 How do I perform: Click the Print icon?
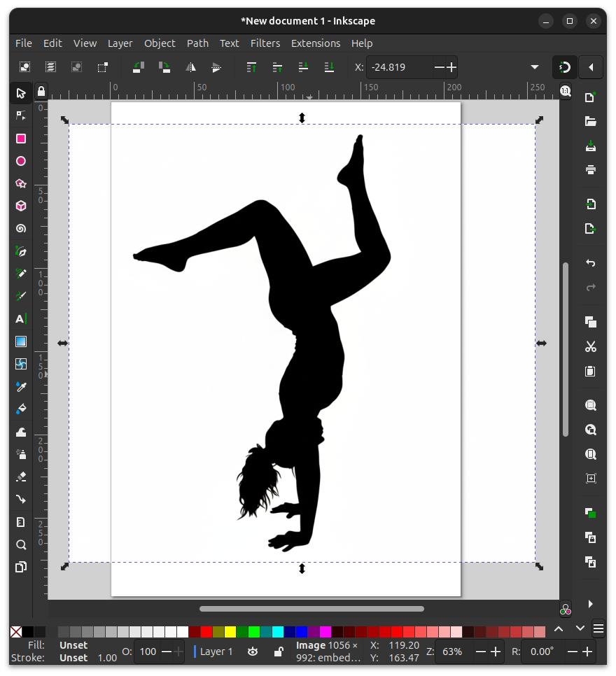(591, 170)
